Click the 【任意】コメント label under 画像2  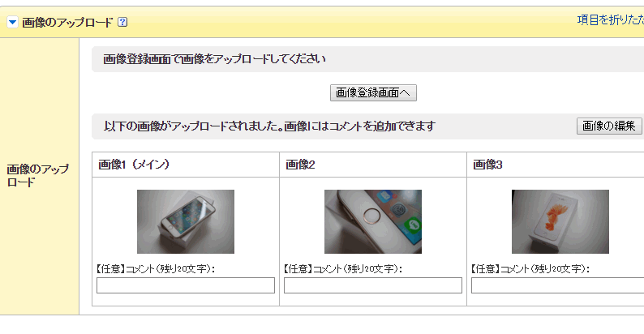pos(342,269)
